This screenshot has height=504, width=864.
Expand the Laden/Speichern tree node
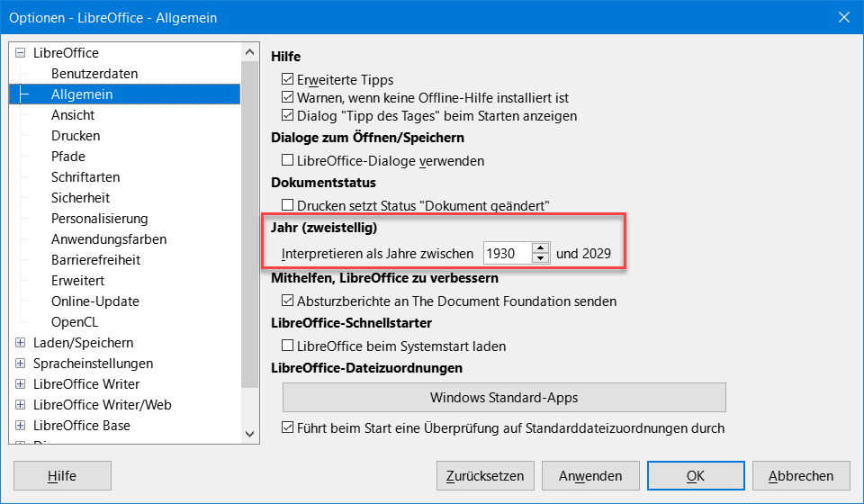21,343
